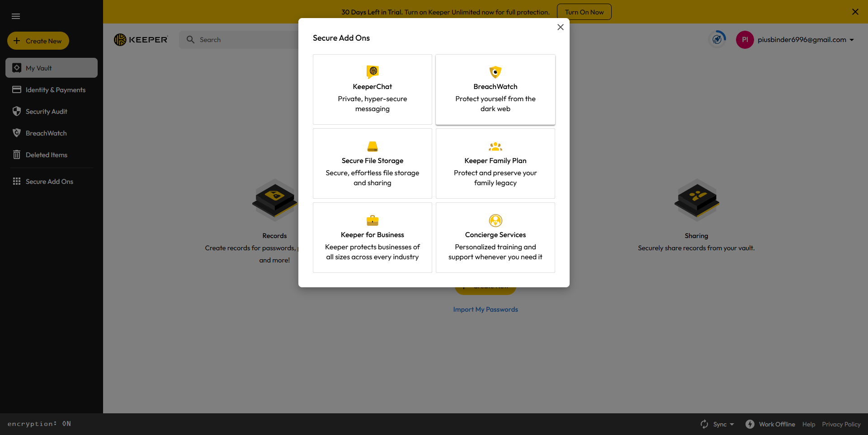This screenshot has width=868, height=435.
Task: Toggle Work Offline mode
Action: click(x=770, y=424)
